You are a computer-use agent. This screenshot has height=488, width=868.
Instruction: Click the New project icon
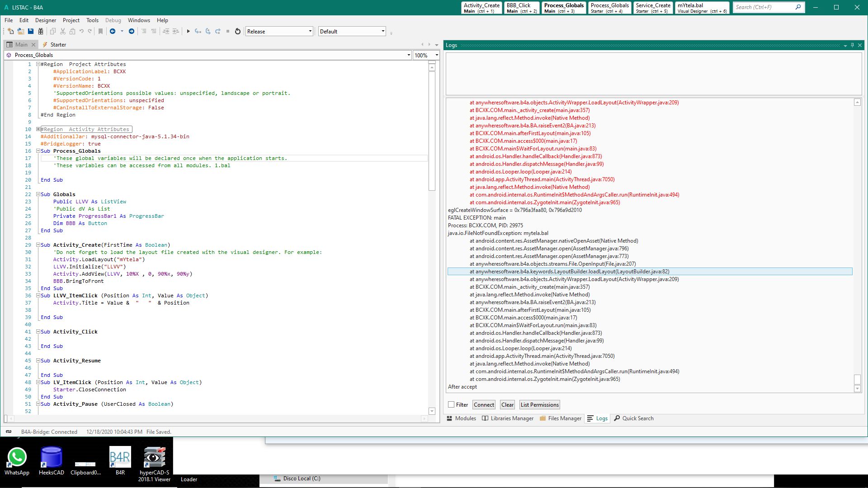[10, 31]
